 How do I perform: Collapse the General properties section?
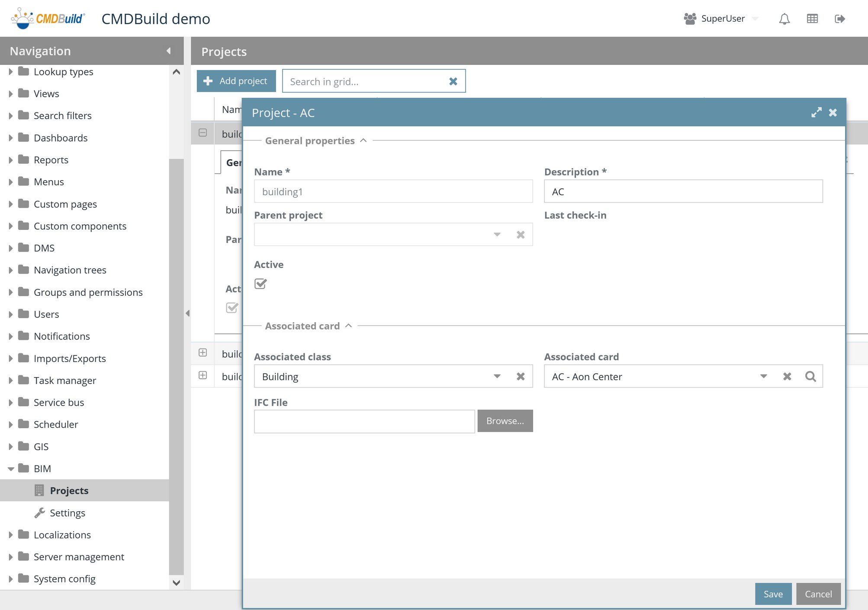[363, 140]
